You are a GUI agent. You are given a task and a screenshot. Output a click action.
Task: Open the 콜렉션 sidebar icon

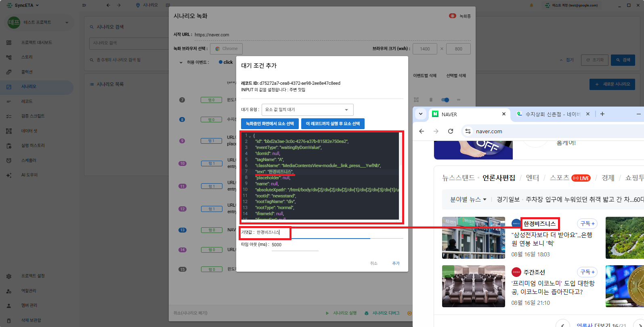coord(9,72)
